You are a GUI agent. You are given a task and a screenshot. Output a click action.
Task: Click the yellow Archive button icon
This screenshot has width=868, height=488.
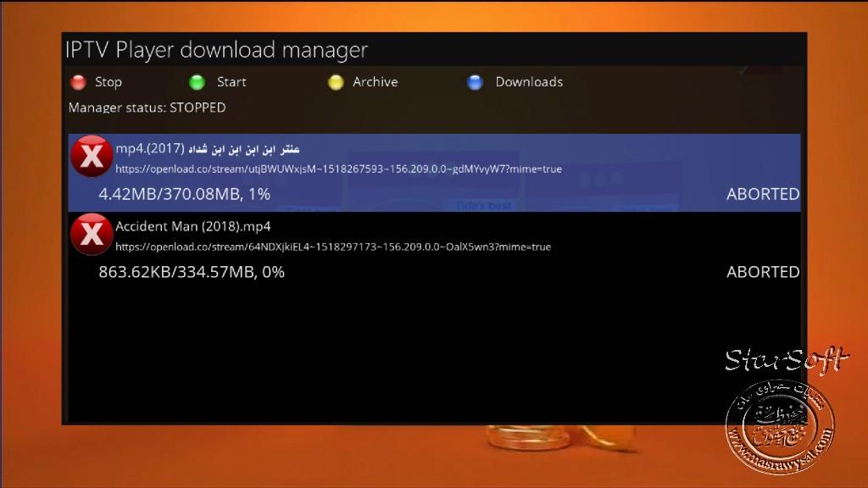336,82
